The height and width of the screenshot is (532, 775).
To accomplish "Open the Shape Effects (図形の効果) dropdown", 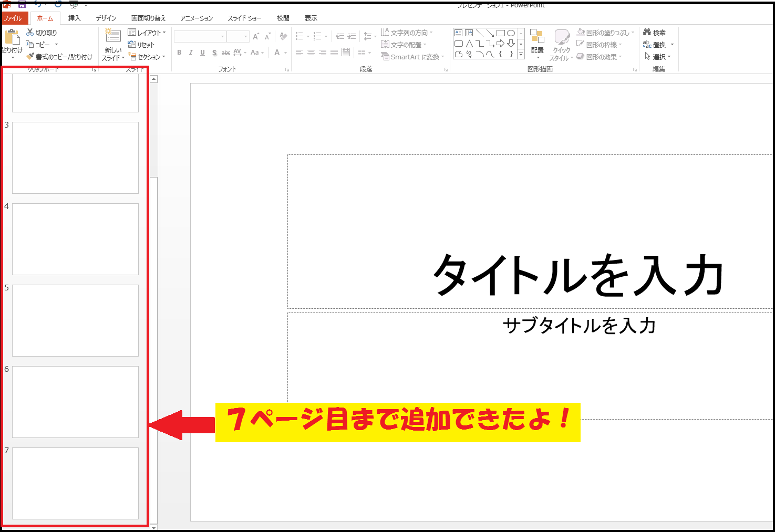I will point(599,57).
